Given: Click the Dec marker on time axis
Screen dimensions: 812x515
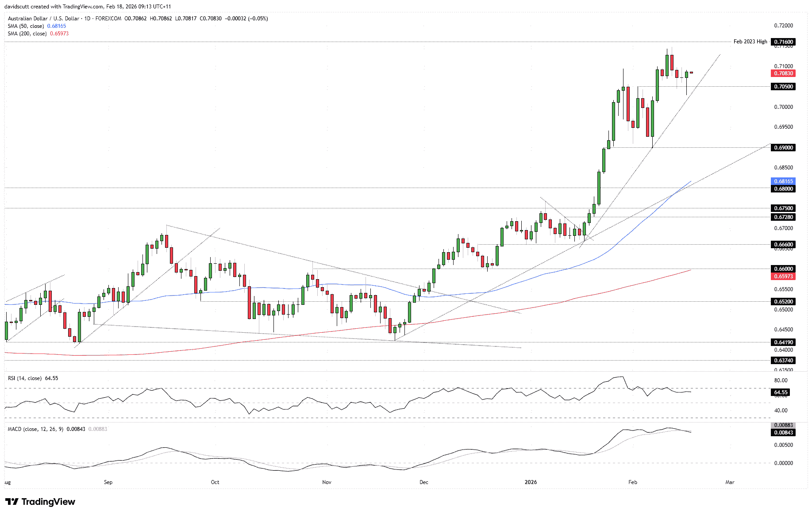Looking at the screenshot, I should tap(424, 482).
